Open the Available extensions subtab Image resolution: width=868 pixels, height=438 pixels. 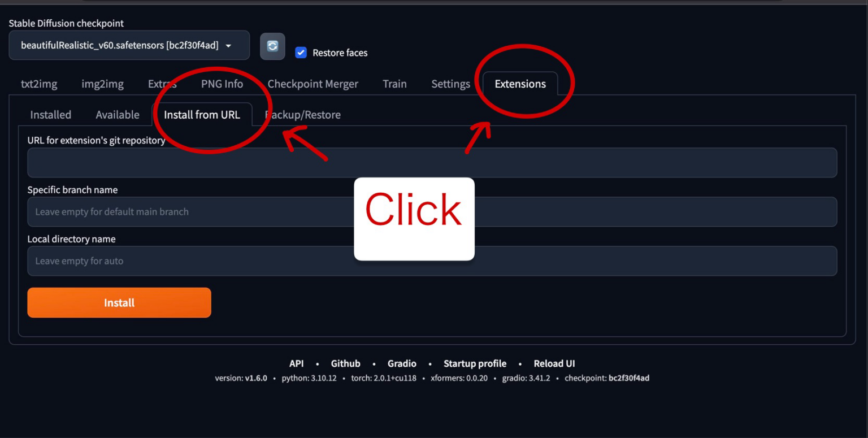(x=118, y=115)
